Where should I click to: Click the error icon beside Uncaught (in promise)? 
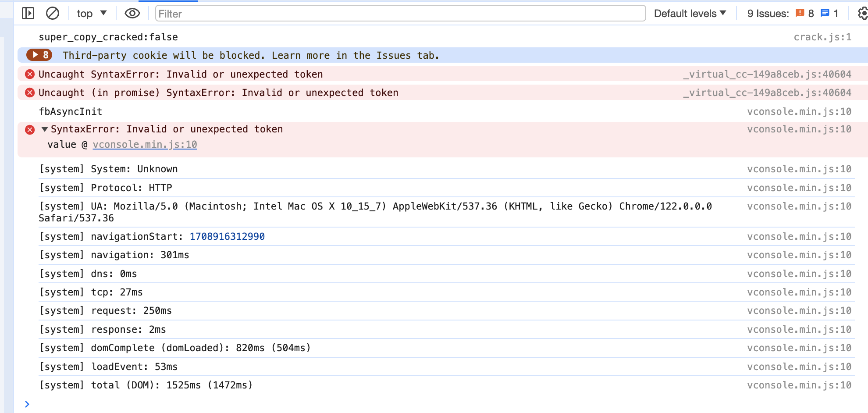click(30, 93)
